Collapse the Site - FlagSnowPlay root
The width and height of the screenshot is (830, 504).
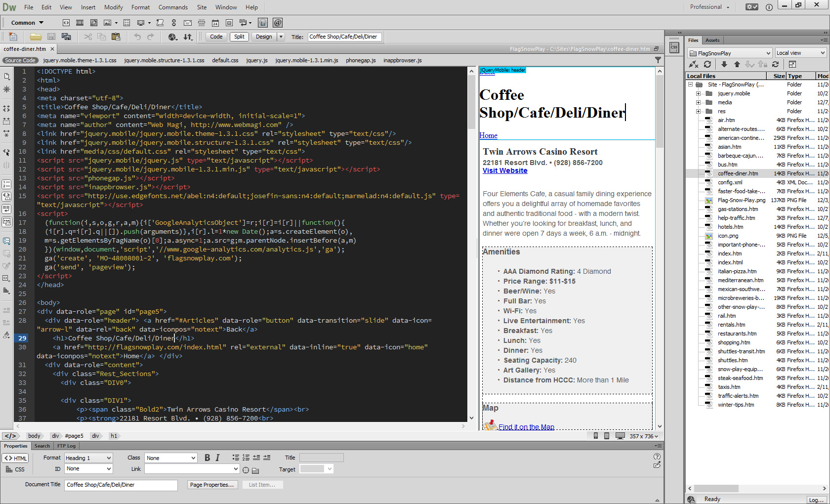click(x=691, y=84)
